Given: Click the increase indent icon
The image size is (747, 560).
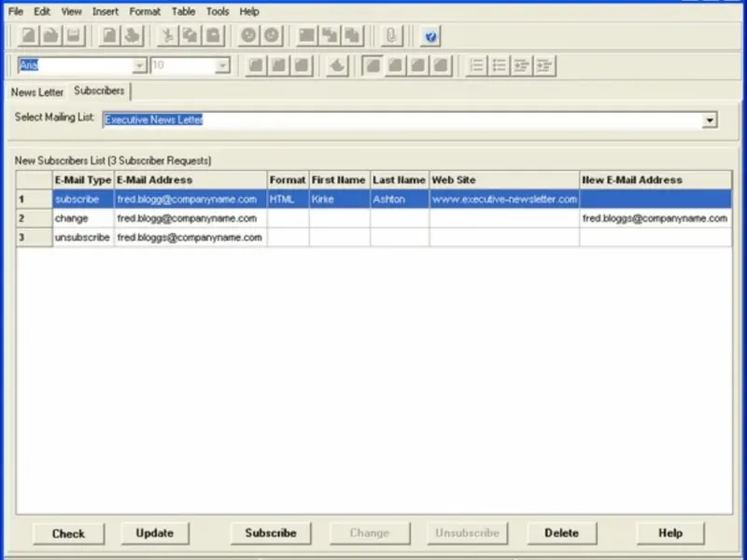Looking at the screenshot, I should pos(544,65).
